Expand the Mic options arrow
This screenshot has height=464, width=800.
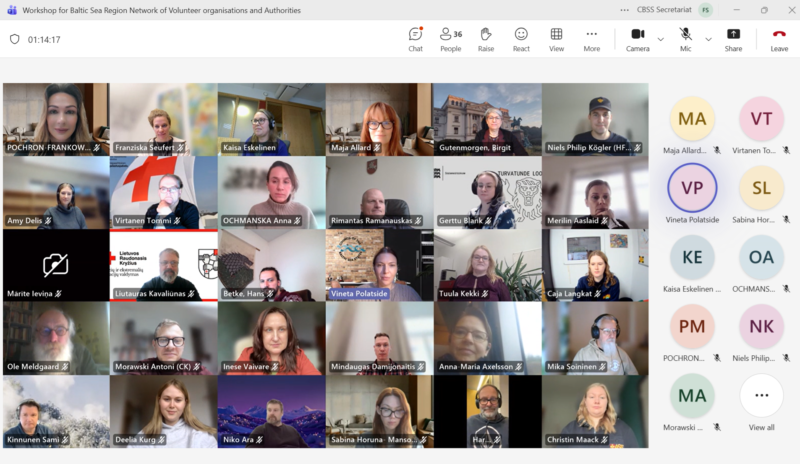tap(708, 39)
